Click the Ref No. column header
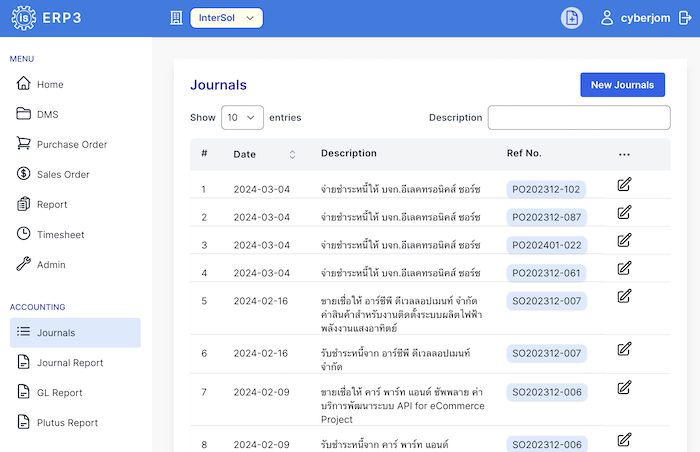Image resolution: width=700 pixels, height=452 pixels. pyautogui.click(x=524, y=153)
